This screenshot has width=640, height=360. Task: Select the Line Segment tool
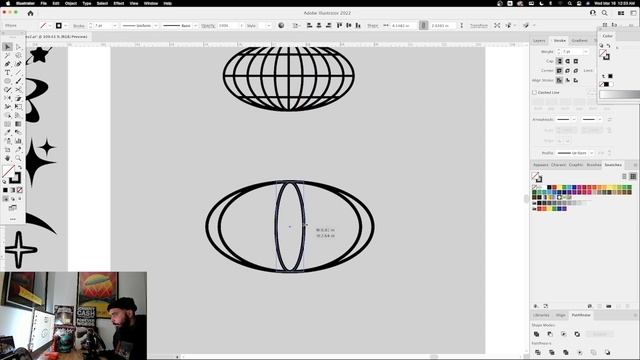click(x=18, y=73)
